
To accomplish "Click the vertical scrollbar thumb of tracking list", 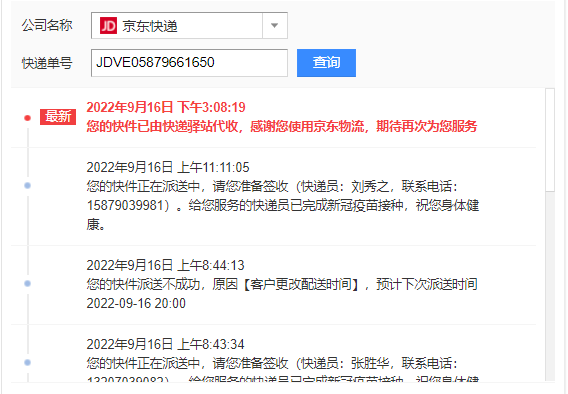I will 550,140.
